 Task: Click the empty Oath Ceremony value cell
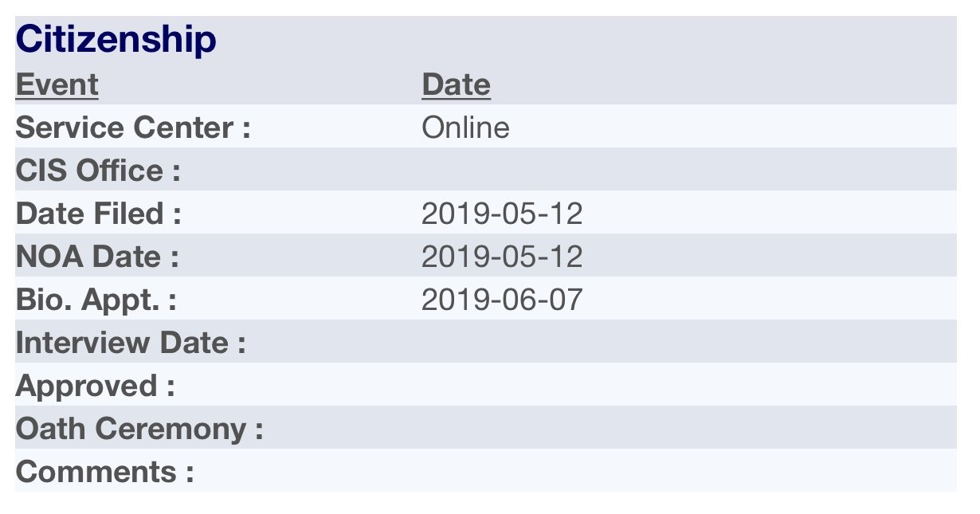(688, 427)
